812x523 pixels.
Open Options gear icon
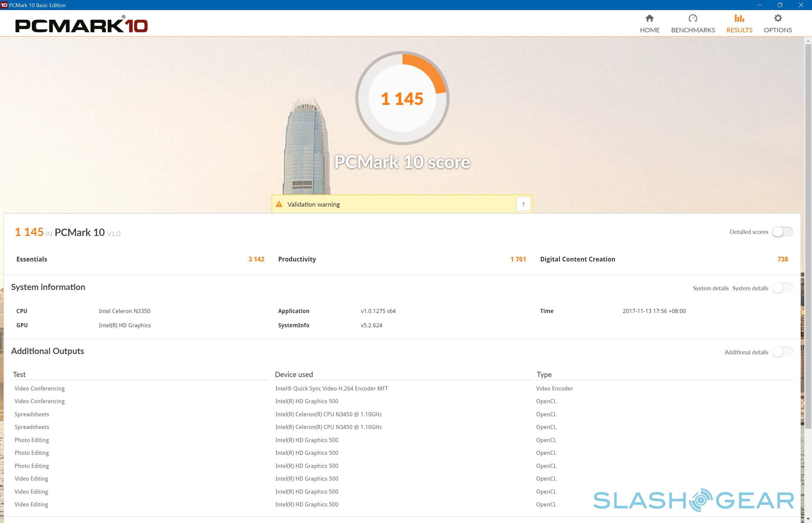[778, 18]
